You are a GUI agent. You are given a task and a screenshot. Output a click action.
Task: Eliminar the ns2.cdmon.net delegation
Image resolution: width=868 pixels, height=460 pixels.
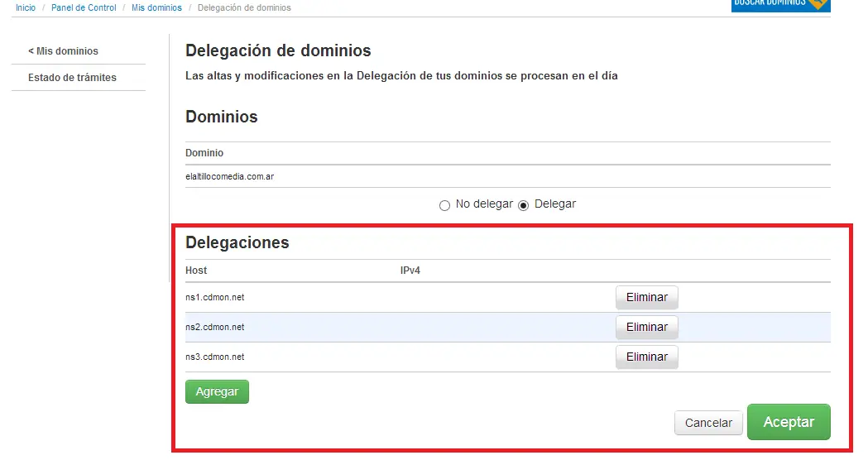point(646,327)
